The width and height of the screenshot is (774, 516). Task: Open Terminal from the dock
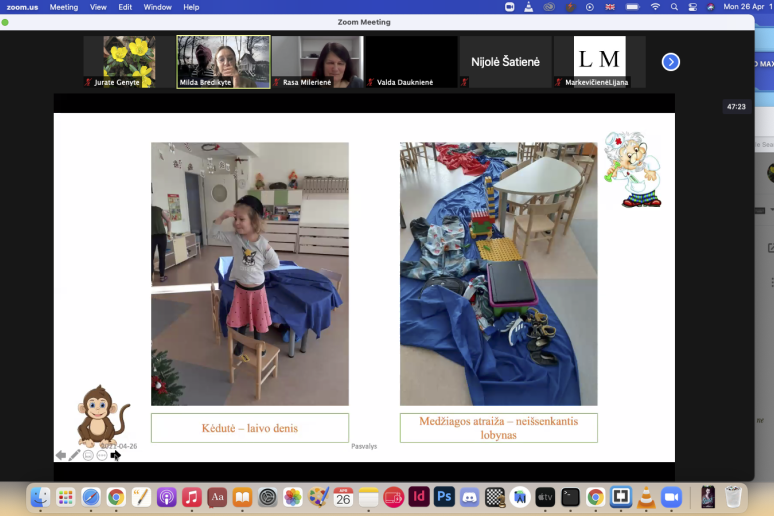[570, 497]
